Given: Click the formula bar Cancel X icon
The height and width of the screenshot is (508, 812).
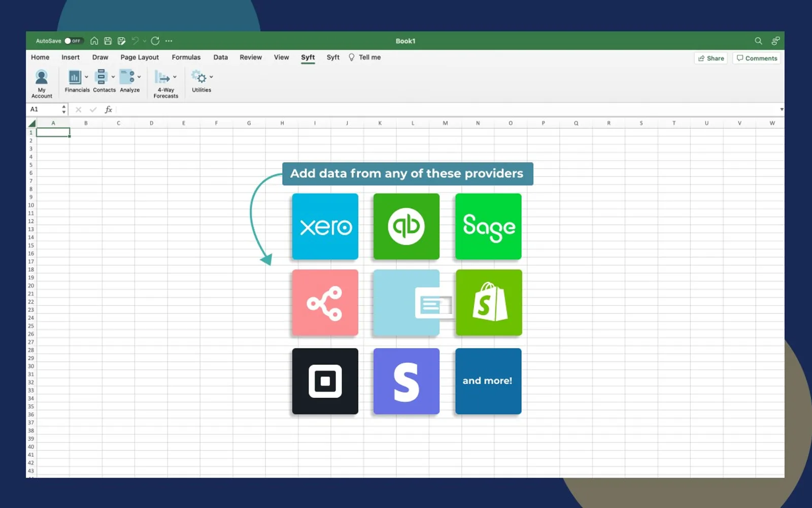Looking at the screenshot, I should click(79, 110).
